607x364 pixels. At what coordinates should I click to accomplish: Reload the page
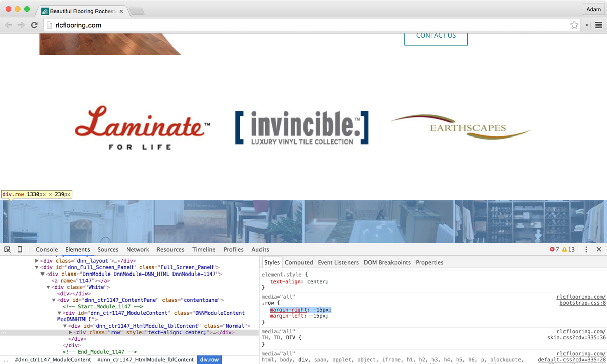click(34, 25)
